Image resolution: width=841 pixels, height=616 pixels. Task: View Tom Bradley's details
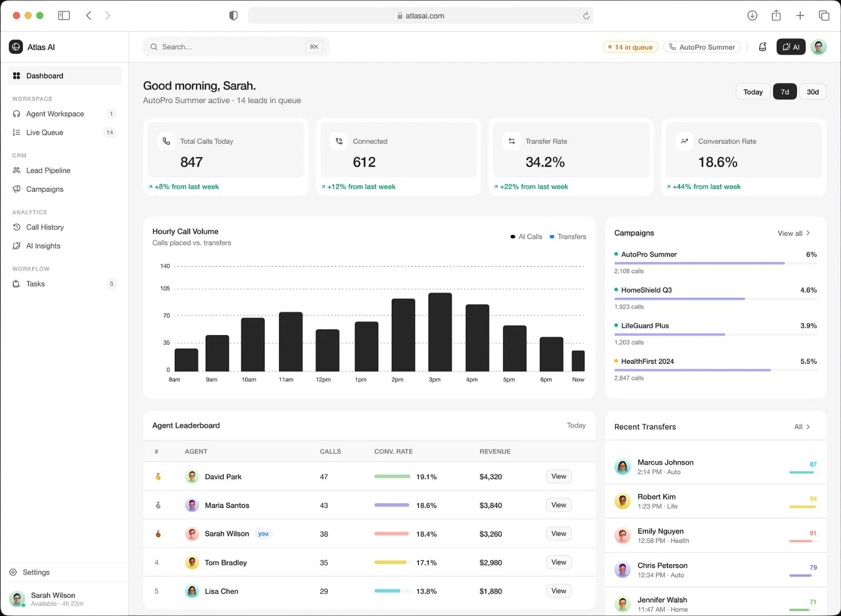coord(559,563)
